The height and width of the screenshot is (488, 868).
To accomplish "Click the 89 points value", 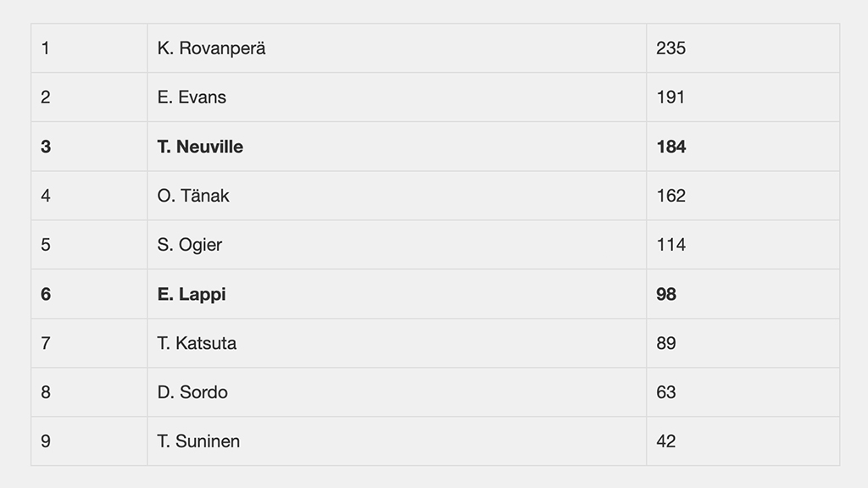I will pyautogui.click(x=666, y=343).
